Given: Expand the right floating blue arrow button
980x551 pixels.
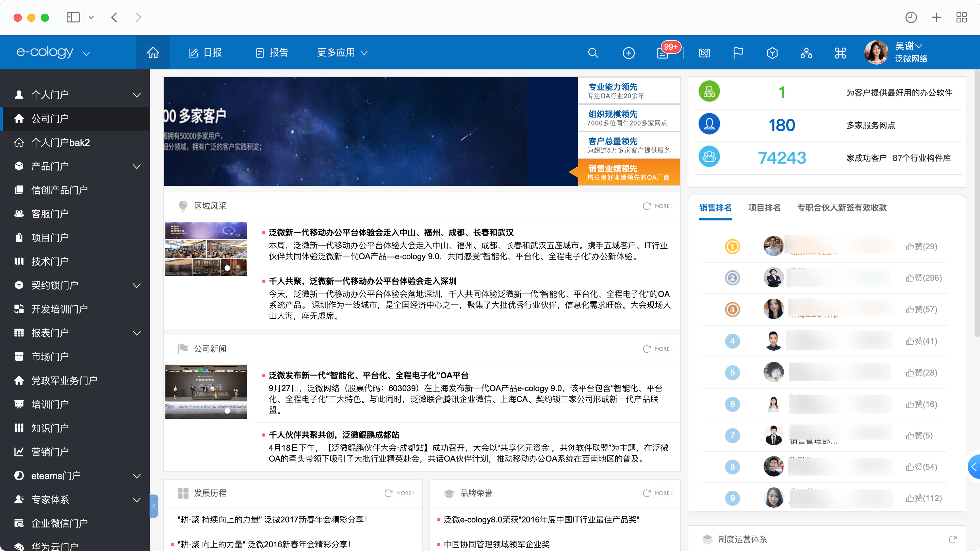Looking at the screenshot, I should (x=974, y=467).
